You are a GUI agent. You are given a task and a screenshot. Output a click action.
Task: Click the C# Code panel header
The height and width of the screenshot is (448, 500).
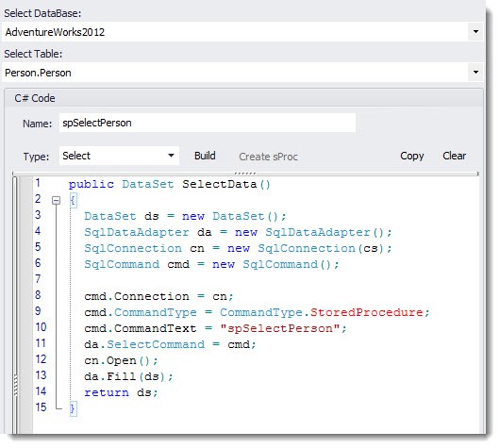pyautogui.click(x=244, y=98)
